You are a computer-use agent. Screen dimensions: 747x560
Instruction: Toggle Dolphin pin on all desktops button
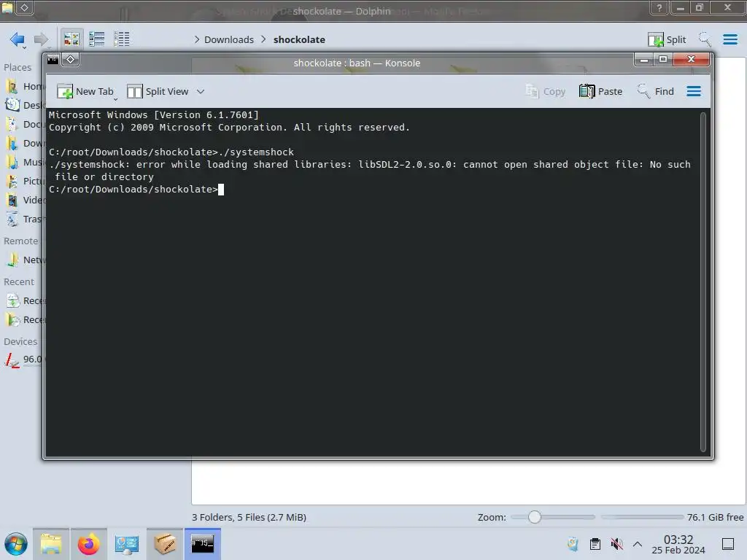25,7
